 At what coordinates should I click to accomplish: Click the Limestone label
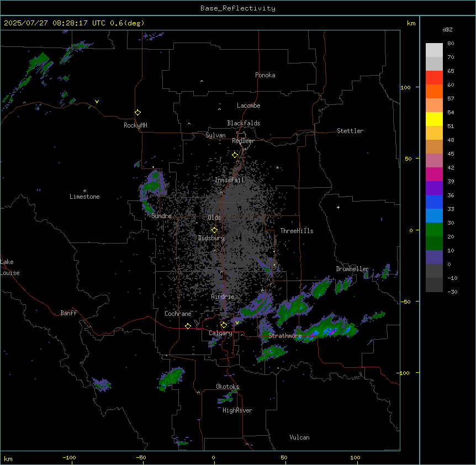click(84, 197)
